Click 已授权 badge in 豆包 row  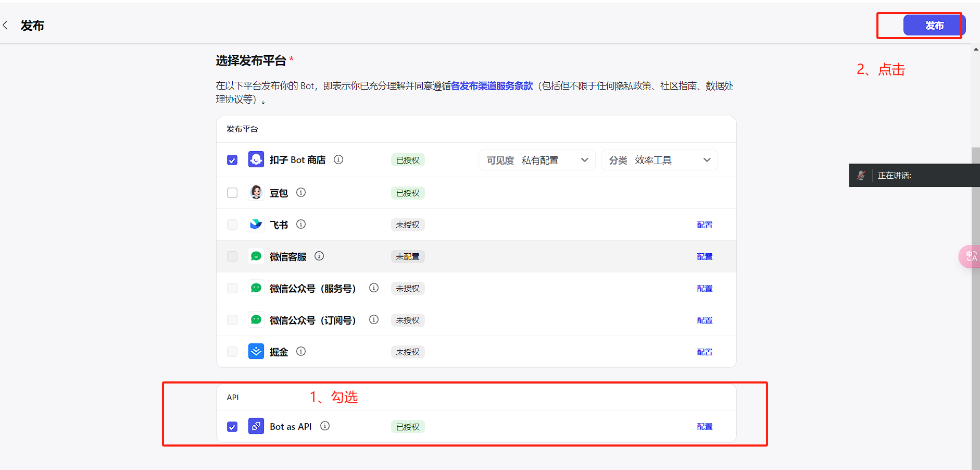tap(408, 193)
